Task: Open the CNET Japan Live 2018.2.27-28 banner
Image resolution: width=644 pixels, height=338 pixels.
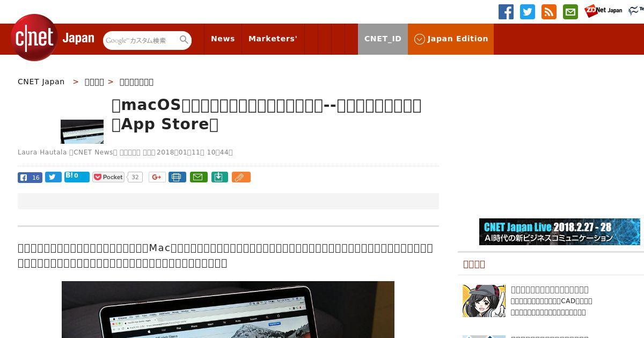Action: point(560,232)
